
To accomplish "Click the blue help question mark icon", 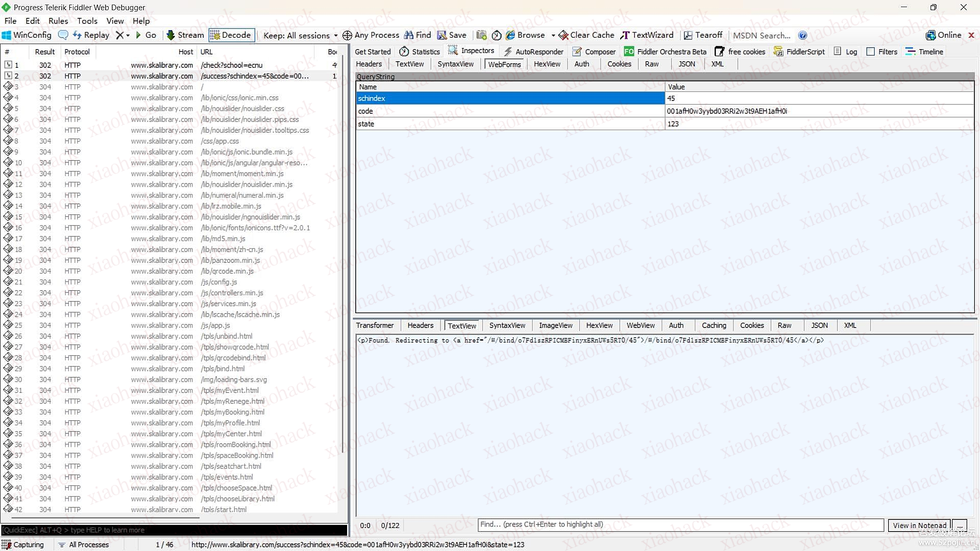I will (802, 35).
